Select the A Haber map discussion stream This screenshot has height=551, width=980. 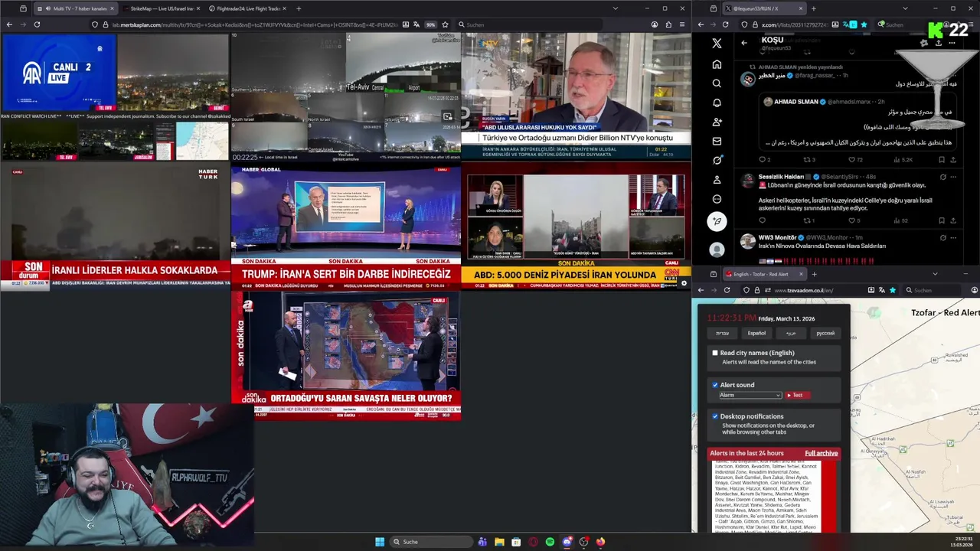coord(346,355)
